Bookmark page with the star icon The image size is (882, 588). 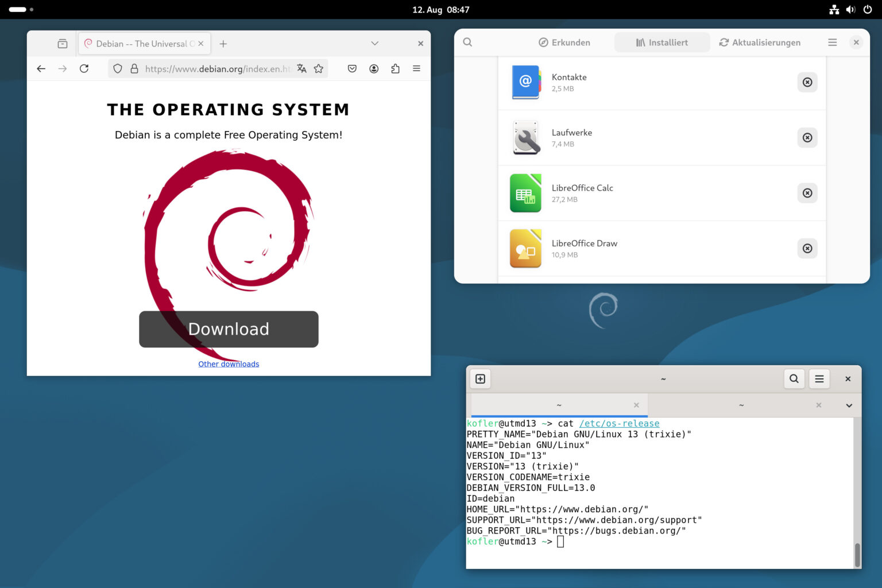319,68
